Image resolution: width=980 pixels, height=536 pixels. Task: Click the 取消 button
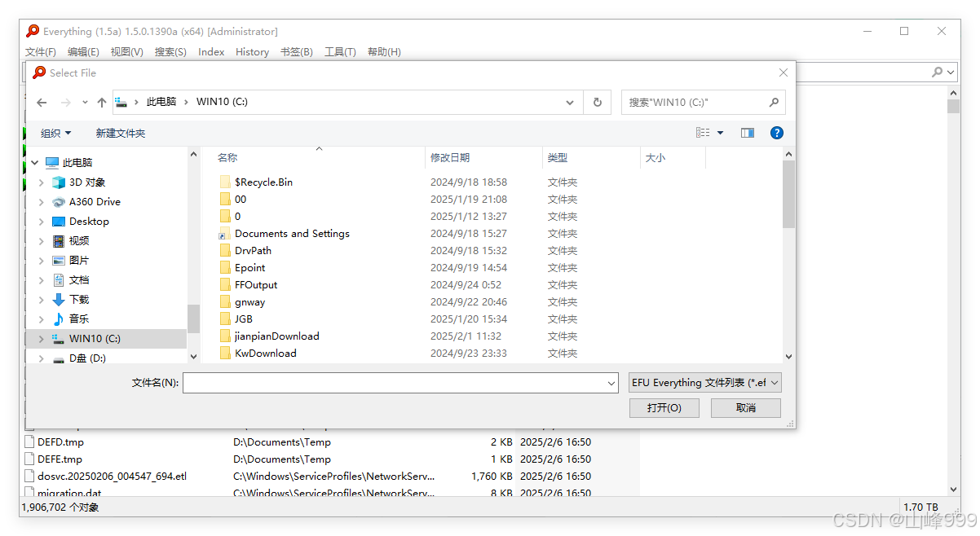coord(746,407)
